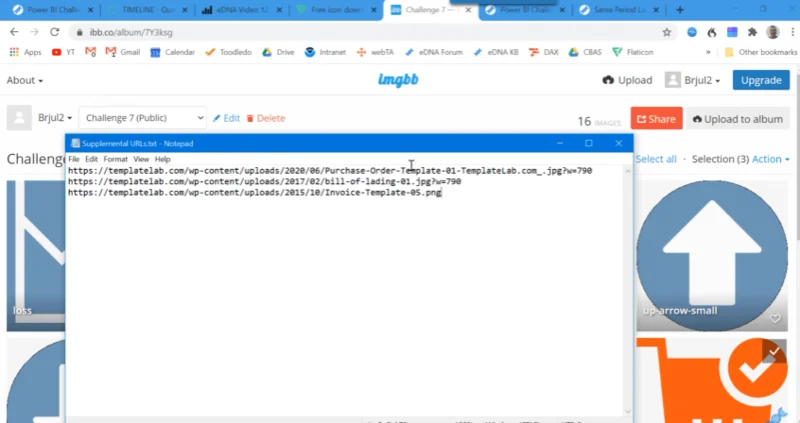Toggle selection checkmark on shopping cart image

(x=774, y=351)
